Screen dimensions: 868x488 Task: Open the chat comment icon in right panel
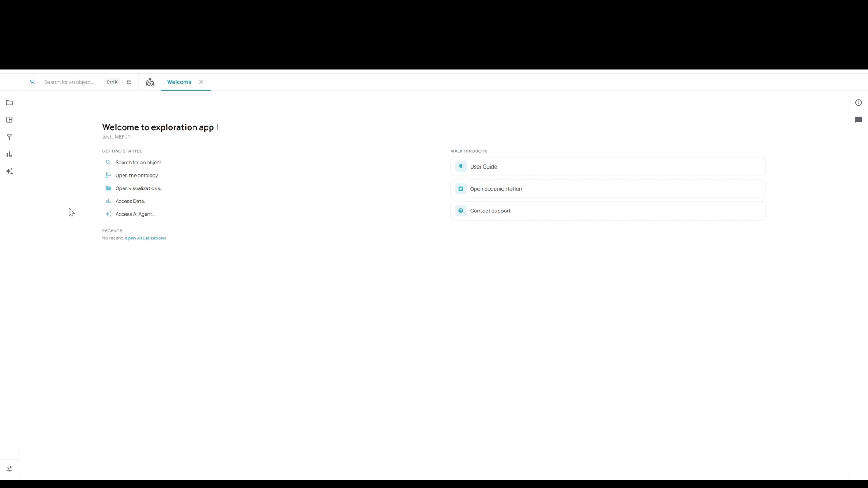(x=859, y=120)
